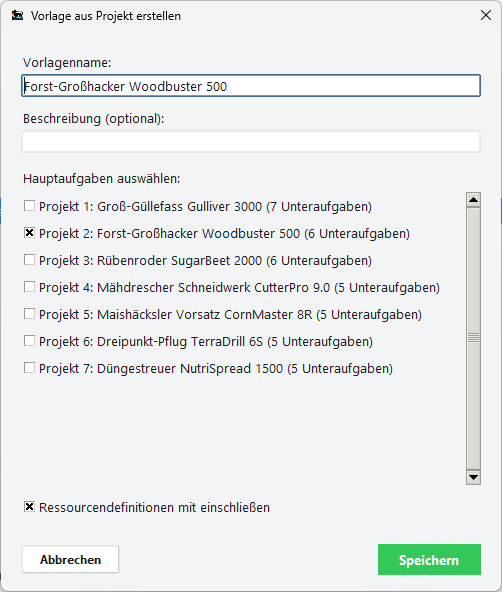Click the scrollbar up arrow
Viewport: 502px width, 592px height.
tap(473, 200)
